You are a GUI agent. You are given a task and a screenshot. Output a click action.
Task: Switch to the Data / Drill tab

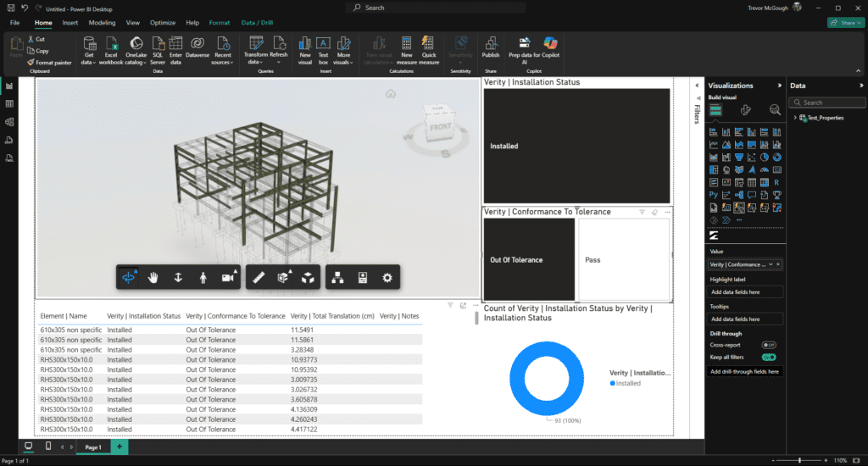pos(258,22)
